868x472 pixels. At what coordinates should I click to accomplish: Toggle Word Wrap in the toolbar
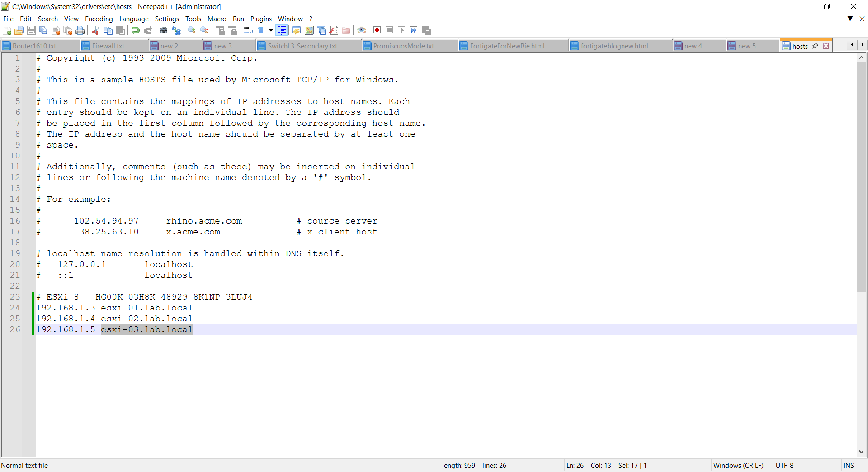248,30
